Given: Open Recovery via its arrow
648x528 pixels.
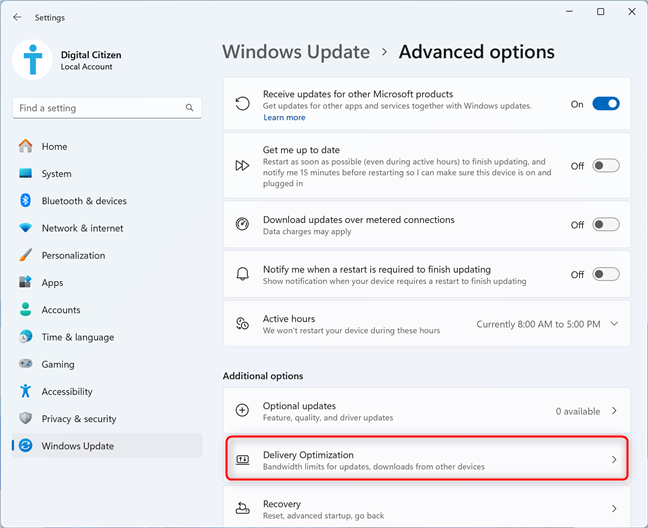Looking at the screenshot, I should pyautogui.click(x=615, y=509).
